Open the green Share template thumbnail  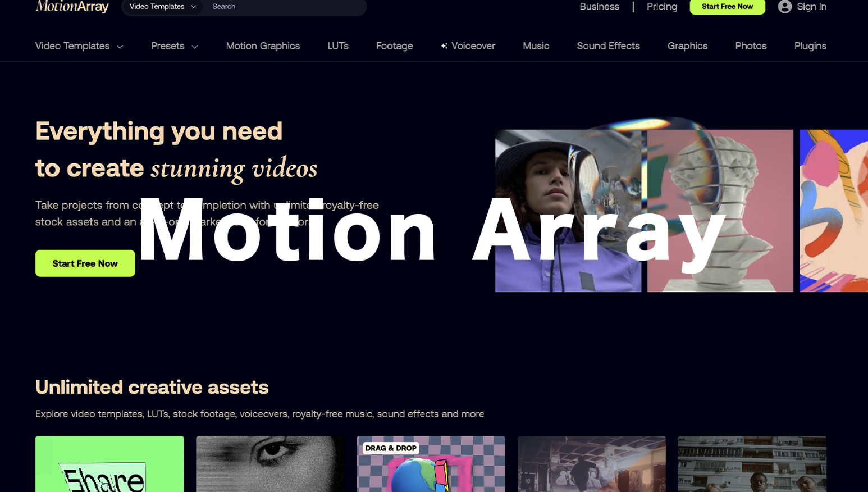click(109, 464)
